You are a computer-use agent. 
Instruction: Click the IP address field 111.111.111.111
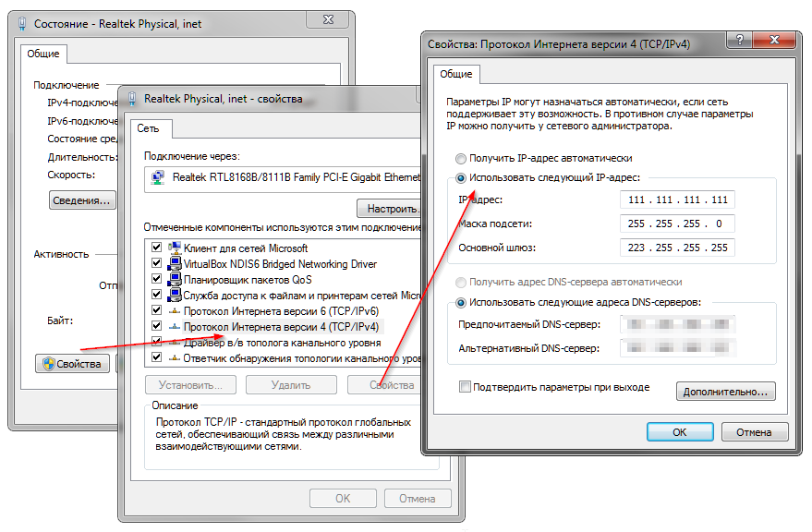click(x=677, y=199)
